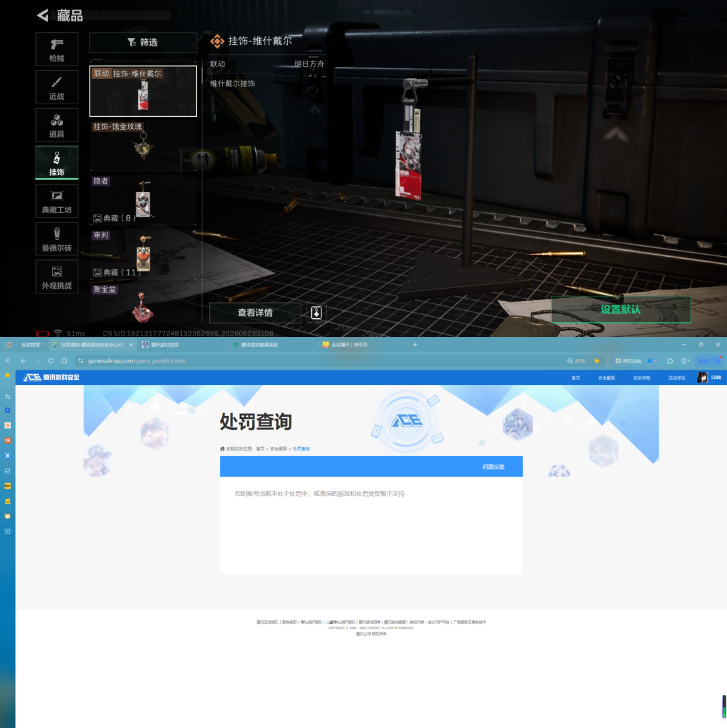Click the AI assistant icon in toolbar

(651, 361)
